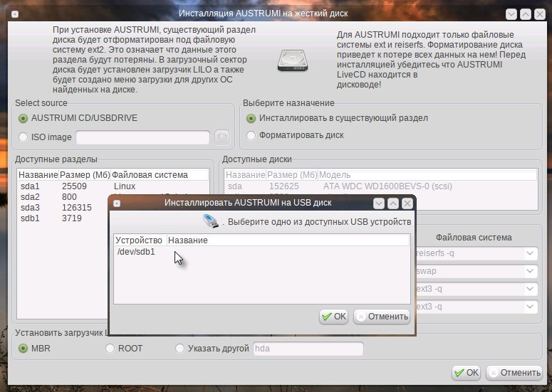Click Отменить in the main installer window
552x392 pixels.
coord(514,373)
